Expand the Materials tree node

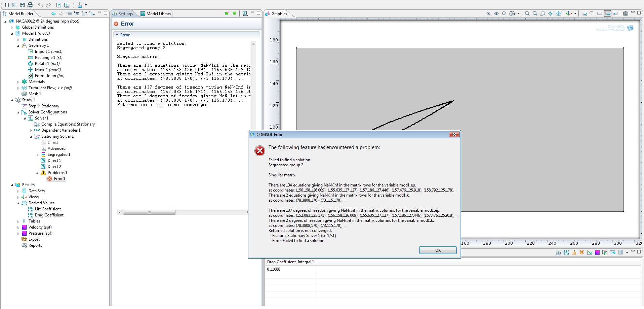(18, 82)
